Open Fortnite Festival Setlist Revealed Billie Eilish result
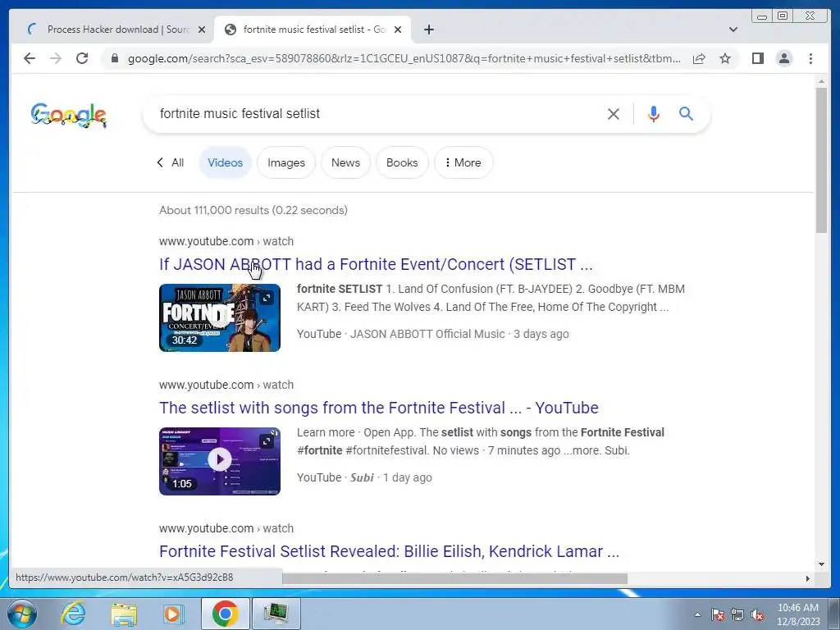 tap(389, 551)
